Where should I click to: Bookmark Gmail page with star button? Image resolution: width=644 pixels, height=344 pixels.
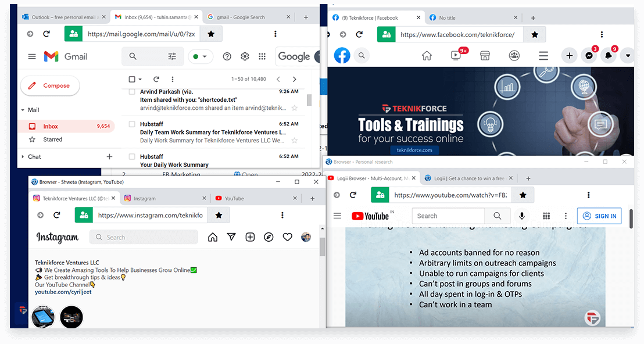[x=211, y=34]
